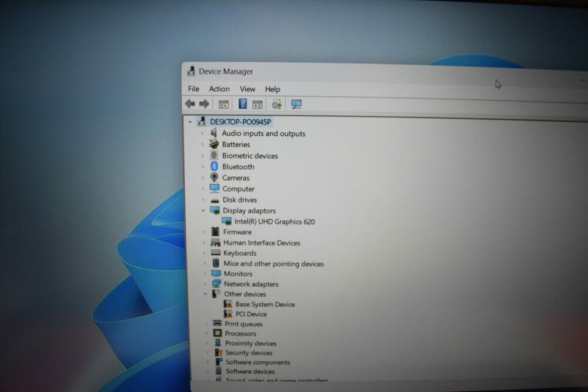Expand the Bluetooth category arrow
Screen dimensions: 588x392
[203, 166]
